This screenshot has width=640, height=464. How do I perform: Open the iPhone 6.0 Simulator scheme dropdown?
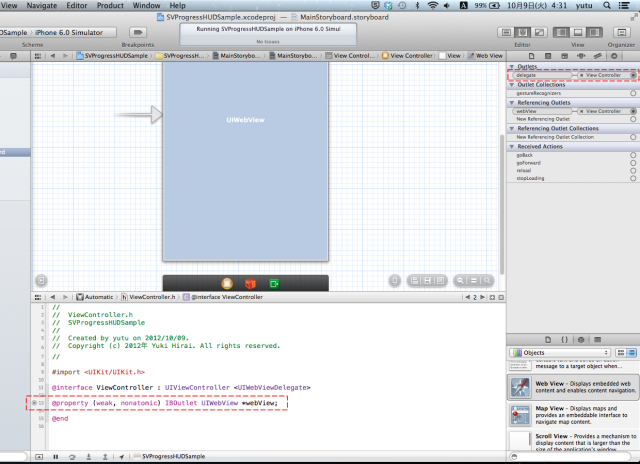tap(69, 33)
